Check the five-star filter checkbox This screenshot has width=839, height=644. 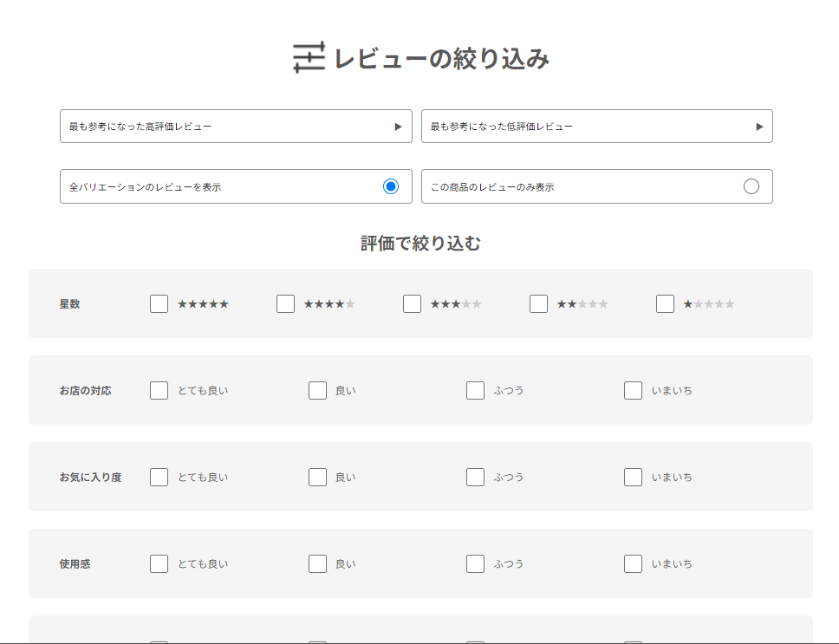159,303
